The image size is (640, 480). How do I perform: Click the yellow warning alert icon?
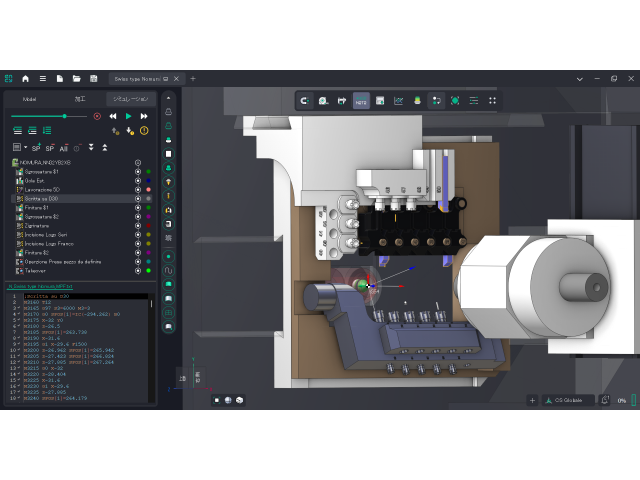coord(144,131)
